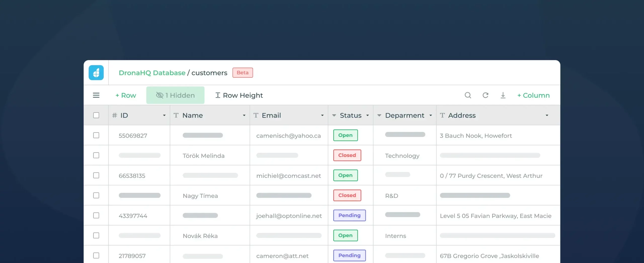Viewport: 644px width, 263px height.
Task: Add a new column with + Column
Action: click(x=533, y=95)
